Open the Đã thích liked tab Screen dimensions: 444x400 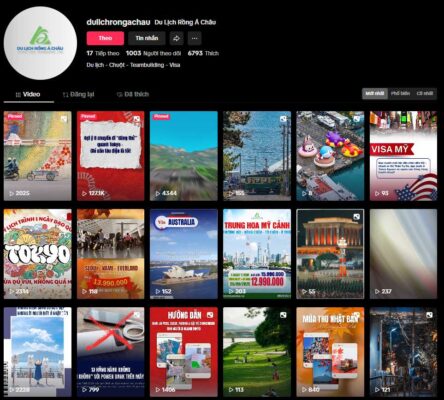(133, 94)
